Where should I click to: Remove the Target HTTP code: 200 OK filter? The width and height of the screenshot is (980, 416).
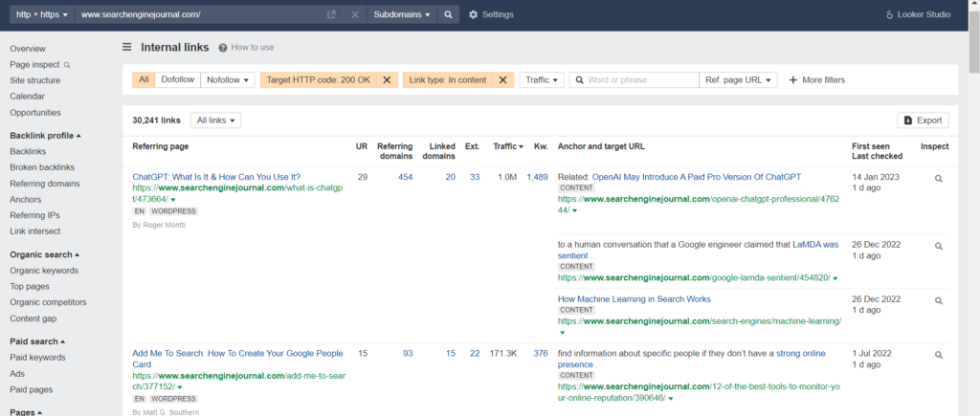point(387,80)
